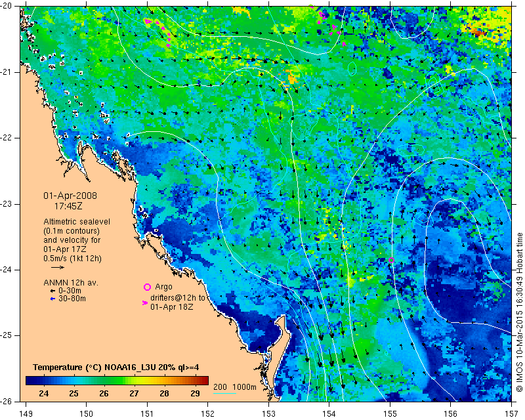Screen dimensions: 525x420
Task: Click the black 0-30m arrow legend symbol
Action: point(52,291)
